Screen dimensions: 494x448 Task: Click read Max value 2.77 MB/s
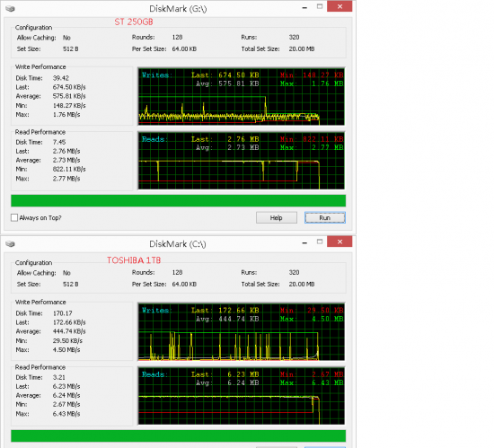pos(66,179)
